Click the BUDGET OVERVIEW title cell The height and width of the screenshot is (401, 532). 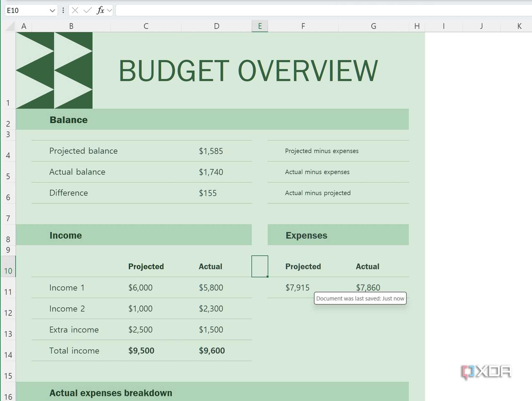coord(248,71)
